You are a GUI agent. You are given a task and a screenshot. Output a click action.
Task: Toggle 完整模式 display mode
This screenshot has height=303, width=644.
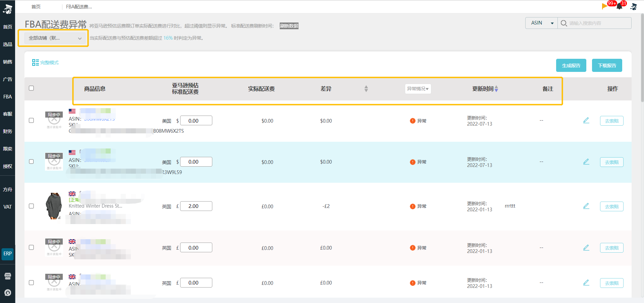click(45, 62)
